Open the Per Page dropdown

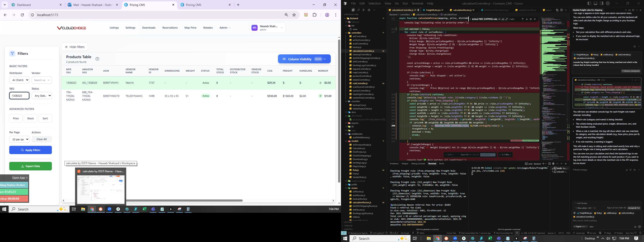tap(19, 139)
